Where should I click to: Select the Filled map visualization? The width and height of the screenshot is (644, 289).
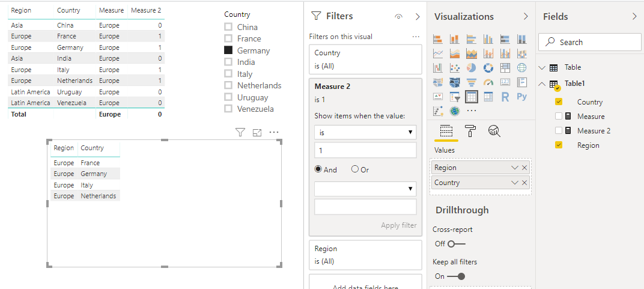pos(438,82)
